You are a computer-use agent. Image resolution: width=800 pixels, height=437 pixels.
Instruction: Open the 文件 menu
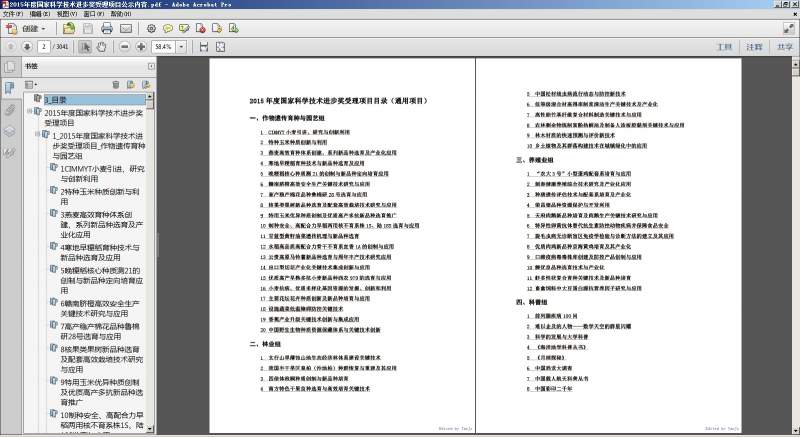13,14
